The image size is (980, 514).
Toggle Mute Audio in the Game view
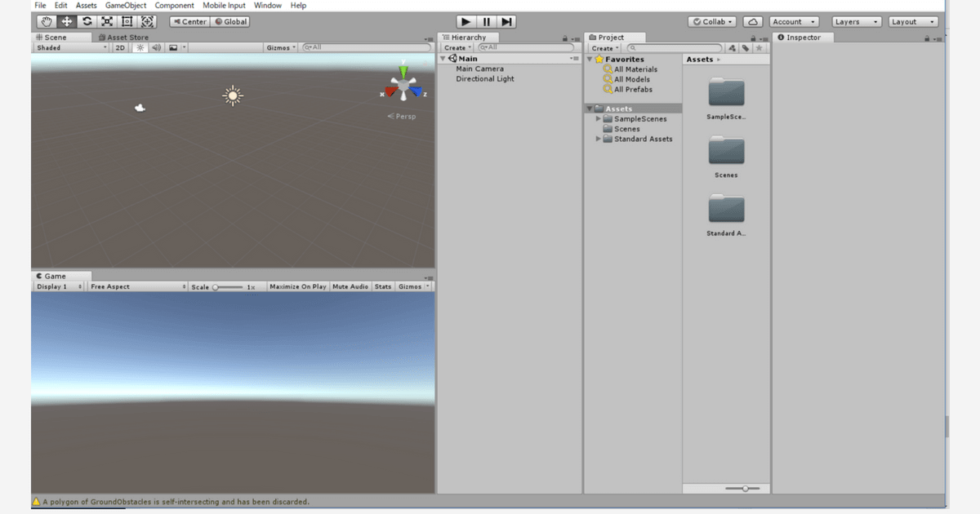click(x=350, y=286)
